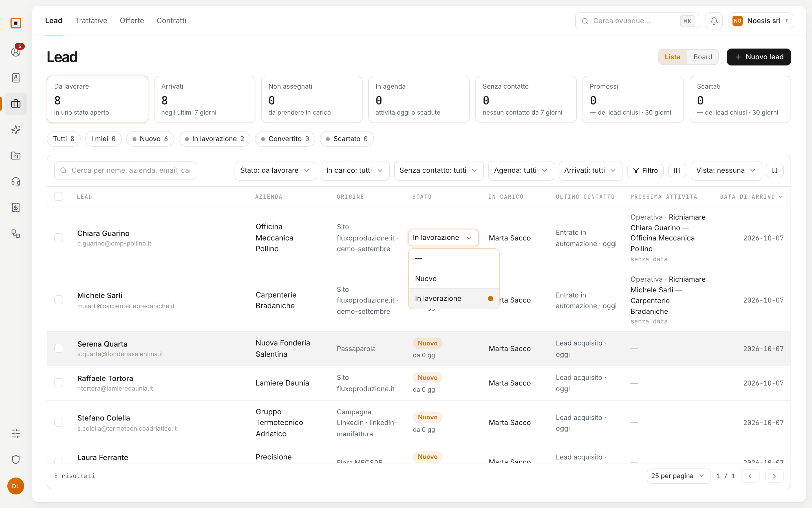Screen dimensions: 812x508
Task: Check the box for Michele Sarli
Action: [x=59, y=300]
